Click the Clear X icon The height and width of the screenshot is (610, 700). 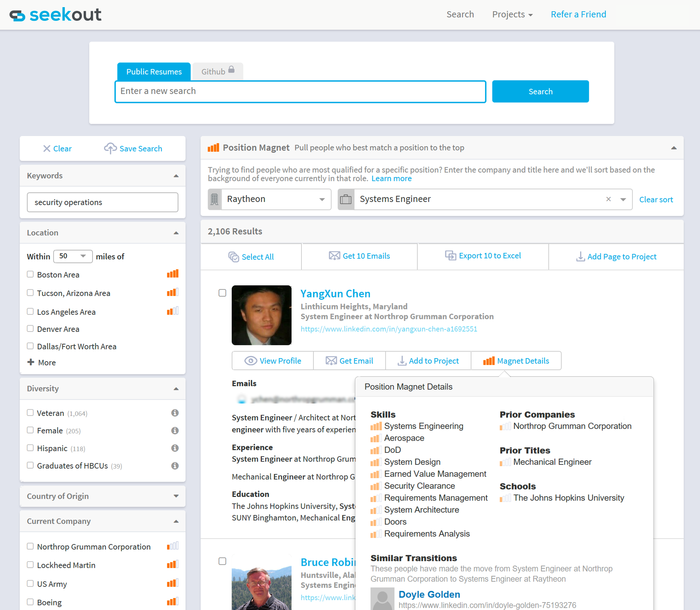pyautogui.click(x=47, y=148)
